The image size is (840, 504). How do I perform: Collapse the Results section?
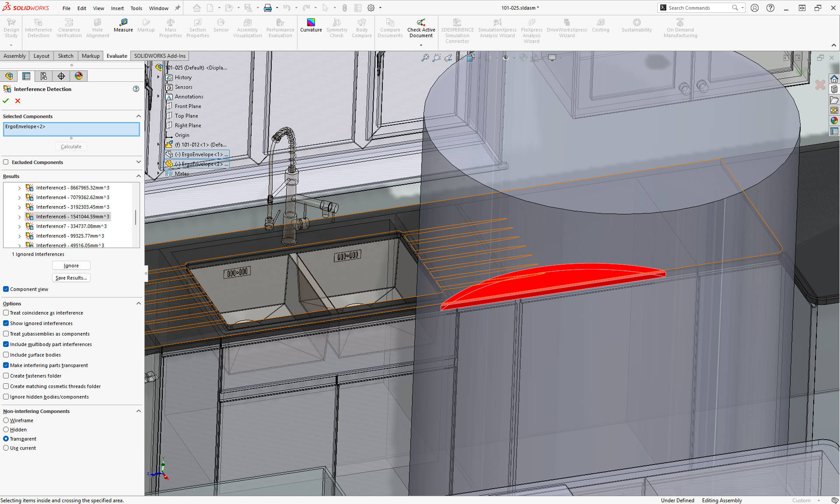click(x=139, y=176)
